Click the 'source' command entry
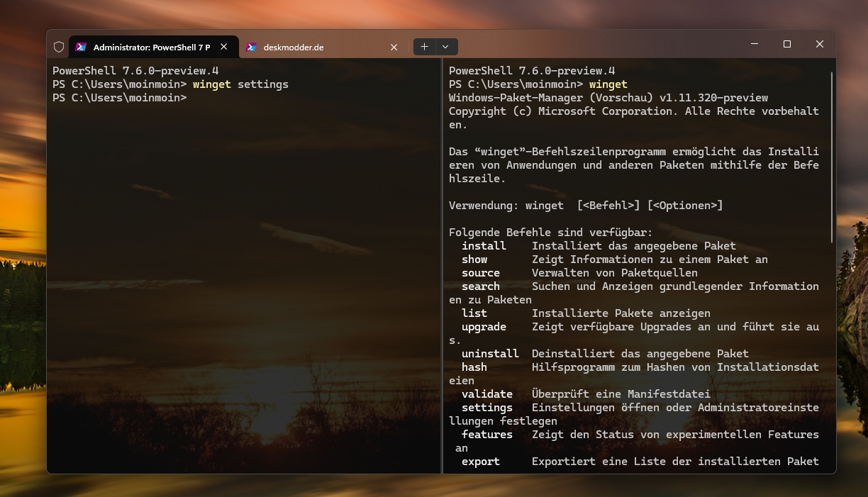The width and height of the screenshot is (868, 497). 481,273
